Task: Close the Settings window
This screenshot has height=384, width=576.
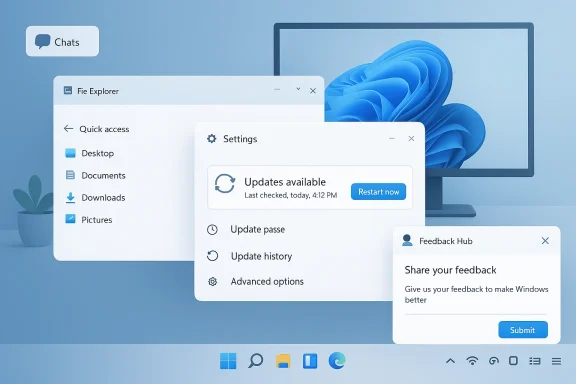Action: (x=411, y=139)
